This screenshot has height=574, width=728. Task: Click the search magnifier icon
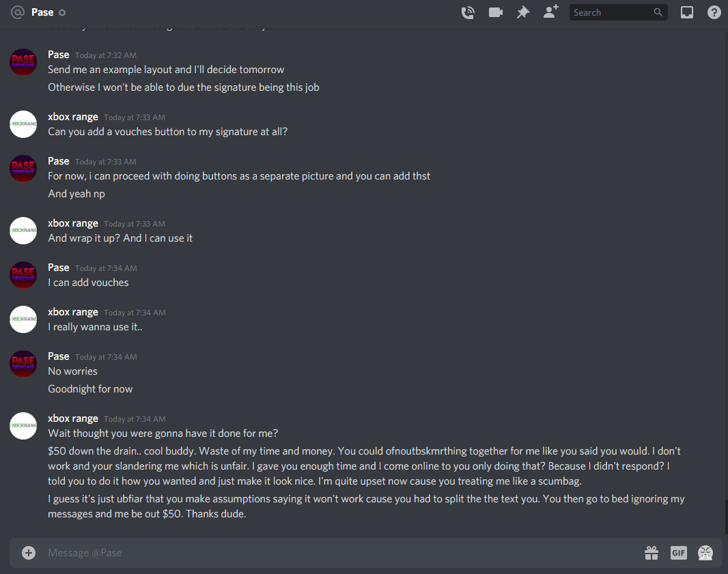tap(658, 12)
